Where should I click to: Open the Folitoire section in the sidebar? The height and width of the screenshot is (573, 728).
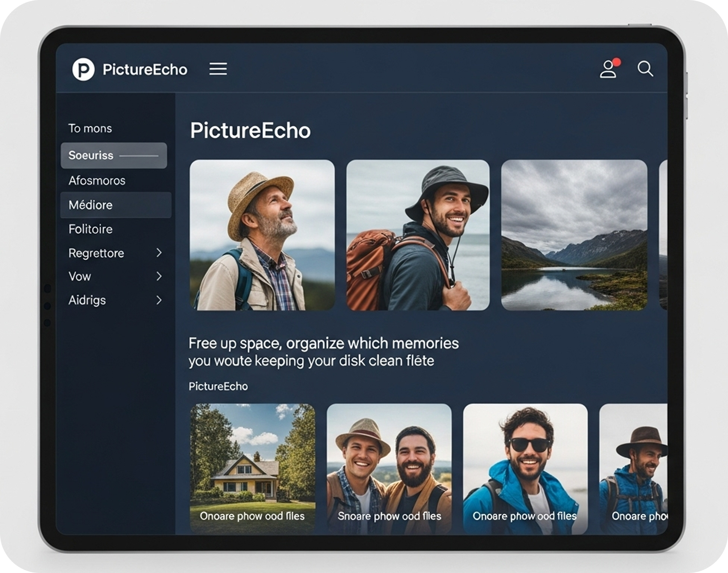(90, 229)
